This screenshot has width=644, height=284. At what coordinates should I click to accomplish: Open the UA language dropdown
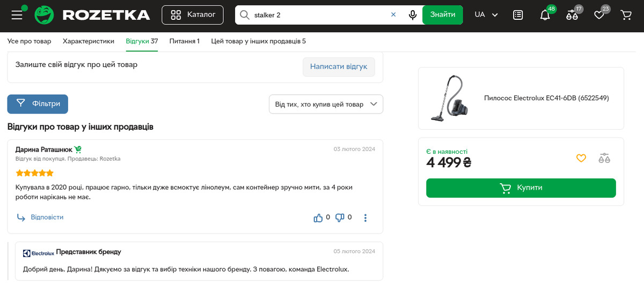(x=487, y=15)
